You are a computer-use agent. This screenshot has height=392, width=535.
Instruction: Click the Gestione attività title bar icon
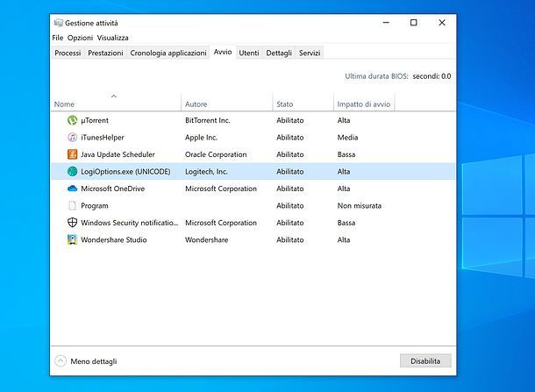click(x=59, y=23)
